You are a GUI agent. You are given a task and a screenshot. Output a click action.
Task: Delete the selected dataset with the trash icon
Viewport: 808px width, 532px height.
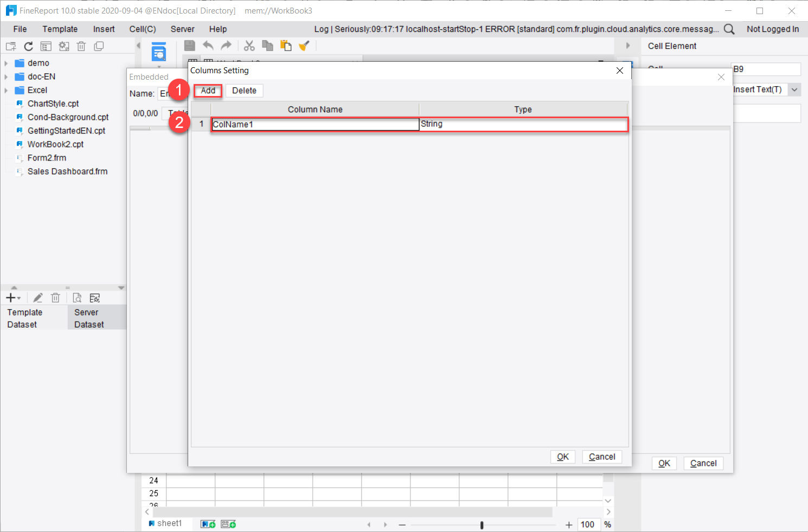tap(55, 297)
